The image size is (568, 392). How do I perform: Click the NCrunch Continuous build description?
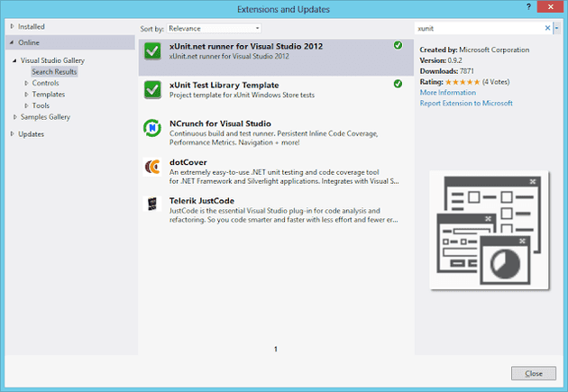pos(273,138)
